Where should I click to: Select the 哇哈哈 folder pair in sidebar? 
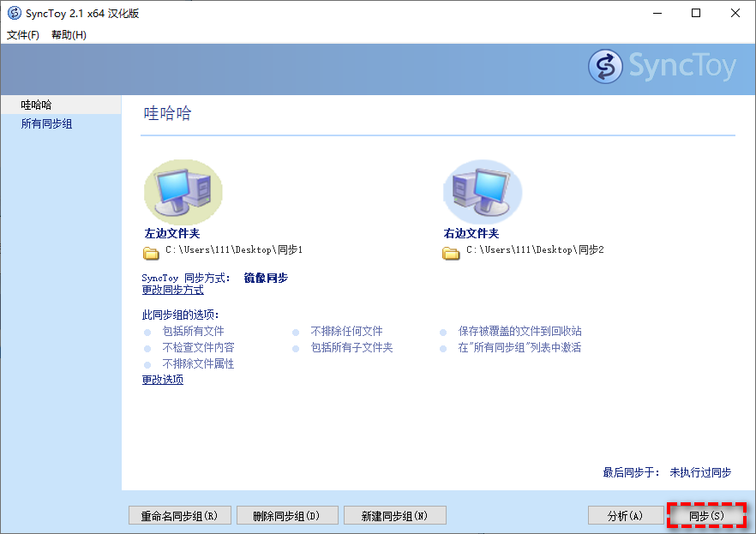(61, 105)
